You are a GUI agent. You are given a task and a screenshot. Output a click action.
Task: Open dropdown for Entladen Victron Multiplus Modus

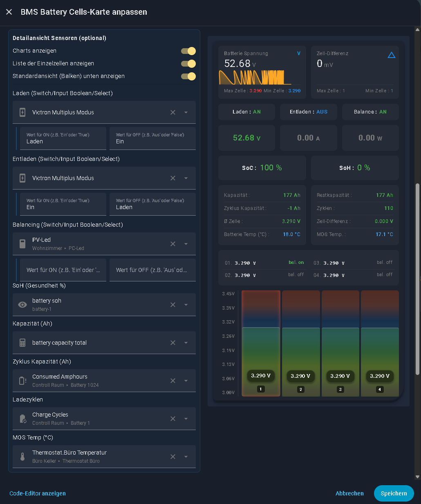pyautogui.click(x=186, y=178)
